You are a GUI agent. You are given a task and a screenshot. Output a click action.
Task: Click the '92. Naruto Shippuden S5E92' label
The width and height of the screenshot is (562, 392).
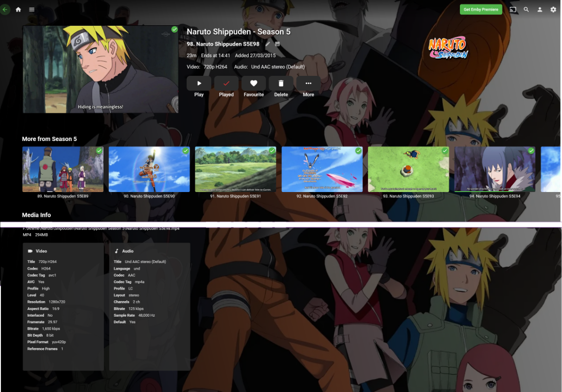pyautogui.click(x=322, y=196)
